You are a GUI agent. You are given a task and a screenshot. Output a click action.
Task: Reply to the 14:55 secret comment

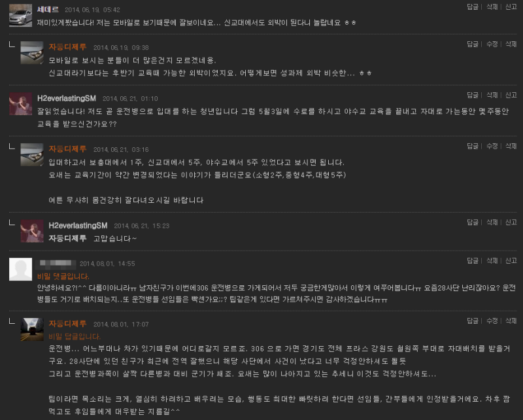coord(472,261)
